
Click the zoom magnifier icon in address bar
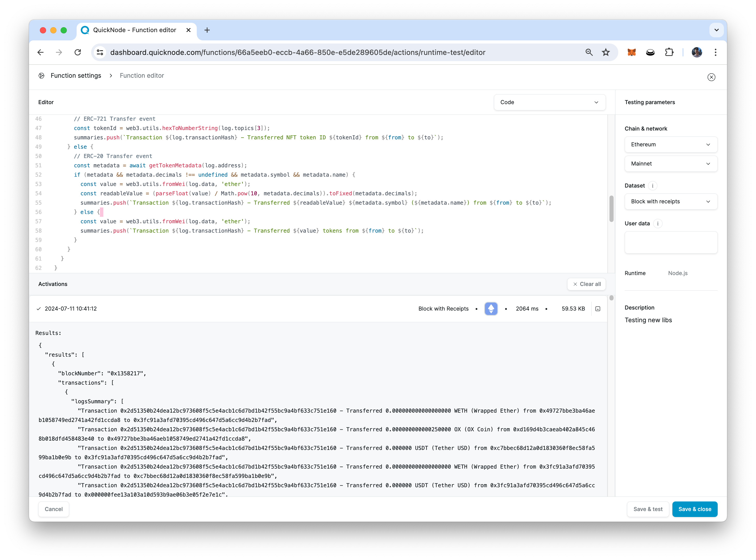(x=589, y=52)
